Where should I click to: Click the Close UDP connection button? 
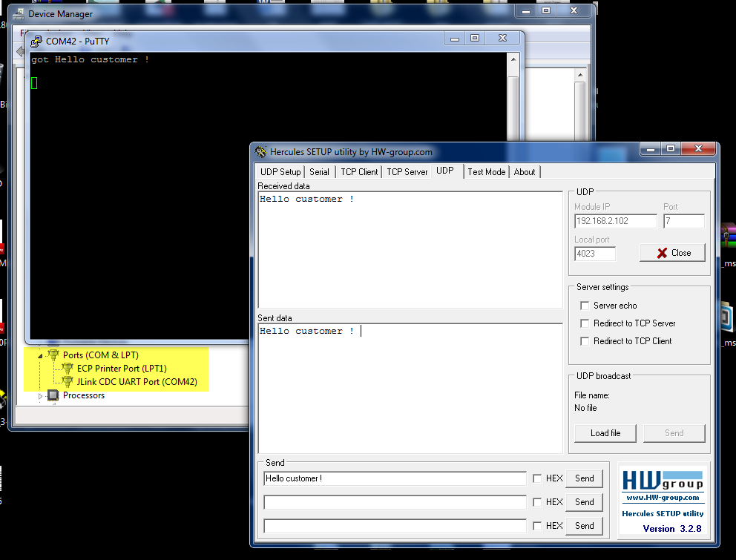point(672,253)
